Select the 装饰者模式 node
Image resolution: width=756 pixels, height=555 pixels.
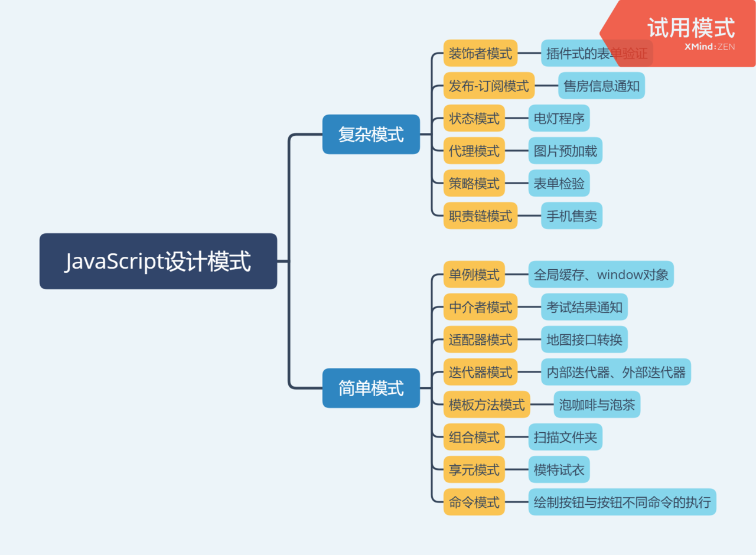480,53
